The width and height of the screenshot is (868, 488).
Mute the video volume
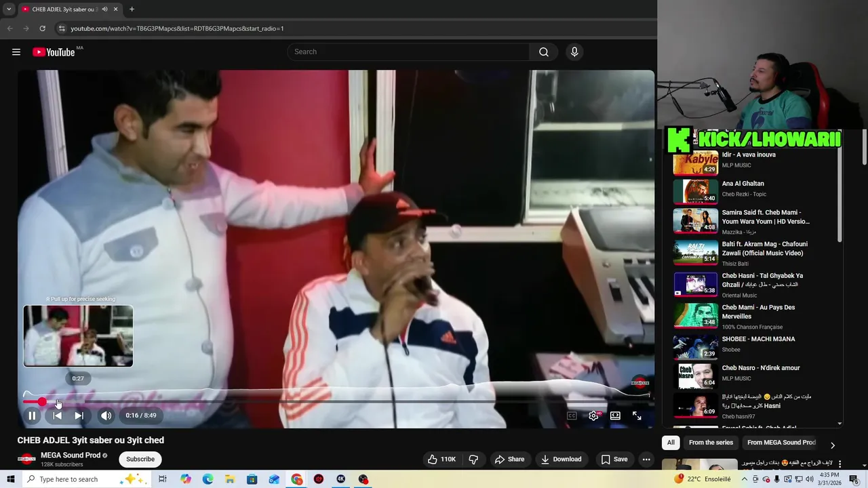point(106,415)
